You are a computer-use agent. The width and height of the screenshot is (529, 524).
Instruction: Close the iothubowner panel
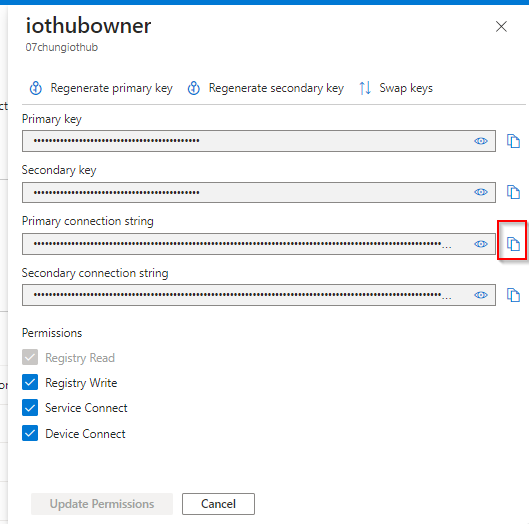501,26
